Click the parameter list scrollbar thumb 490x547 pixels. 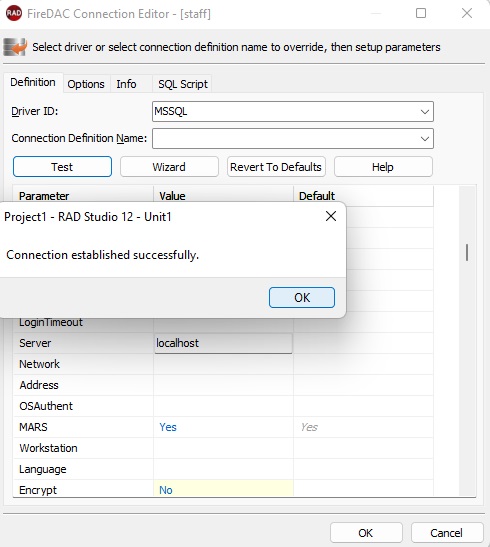pos(467,252)
